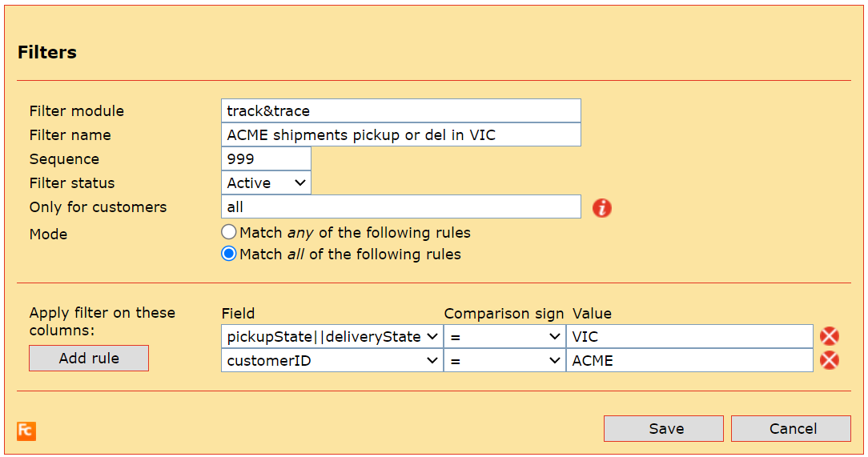
Task: Open the customerID field dropdown
Action: point(332,361)
